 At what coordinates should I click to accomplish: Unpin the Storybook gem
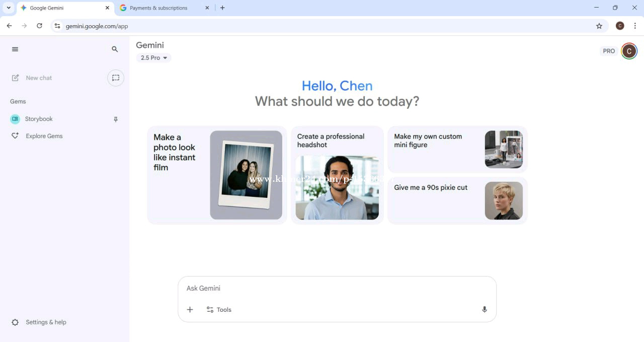coord(116,119)
